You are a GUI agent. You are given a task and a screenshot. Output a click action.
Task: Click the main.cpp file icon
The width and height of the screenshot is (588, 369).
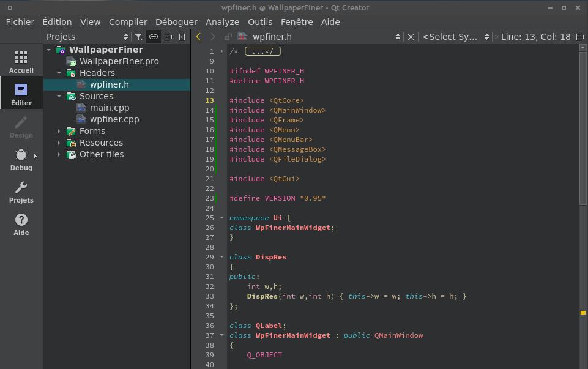pos(81,108)
